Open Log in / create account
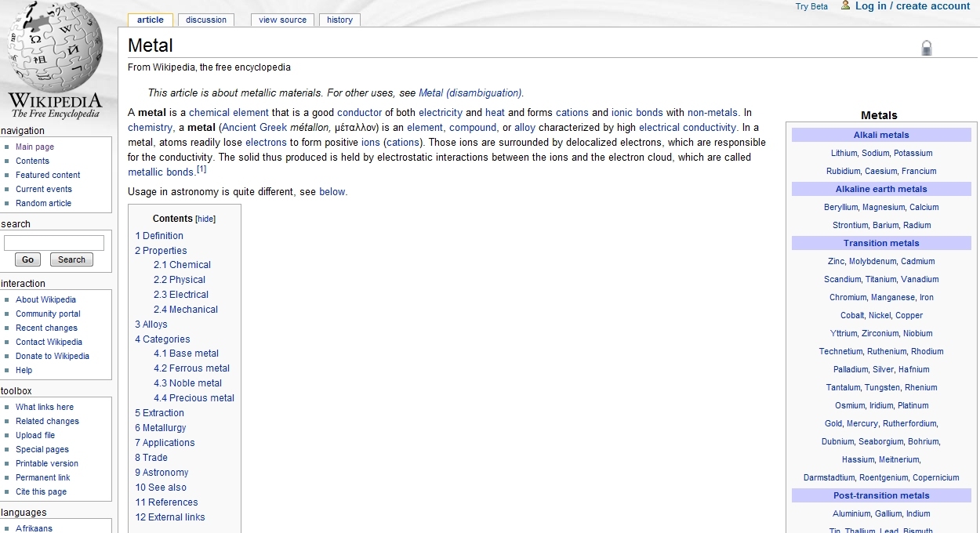 pyautogui.click(x=912, y=6)
